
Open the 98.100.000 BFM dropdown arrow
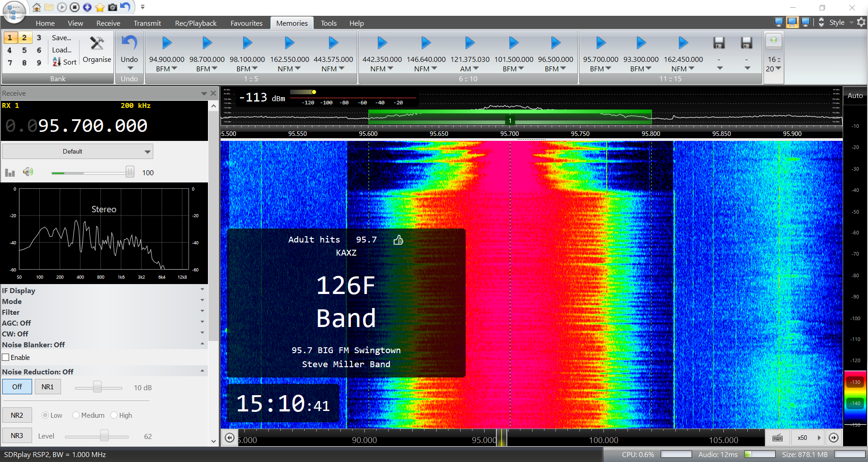coord(255,69)
